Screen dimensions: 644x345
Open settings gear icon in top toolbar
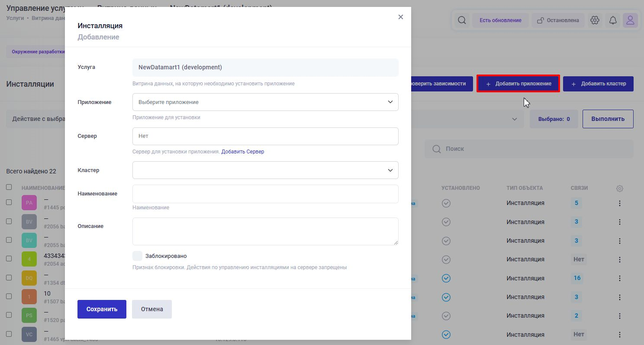point(595,20)
